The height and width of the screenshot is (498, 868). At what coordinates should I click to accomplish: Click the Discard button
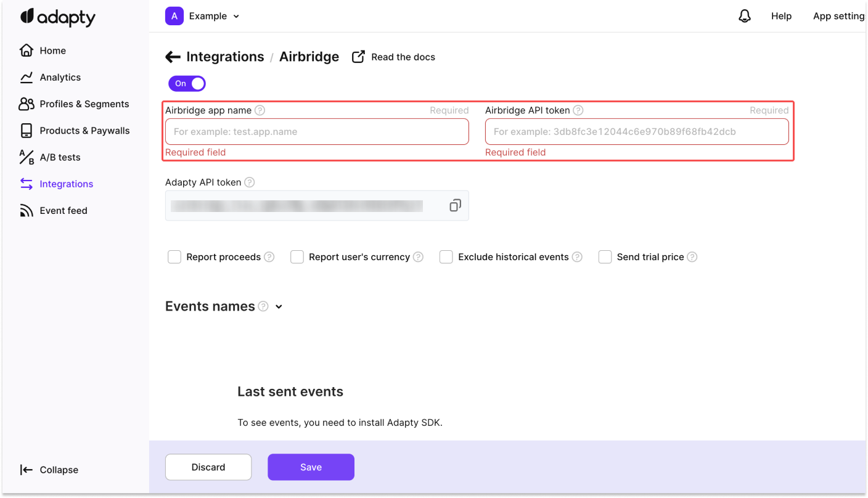[x=208, y=467]
